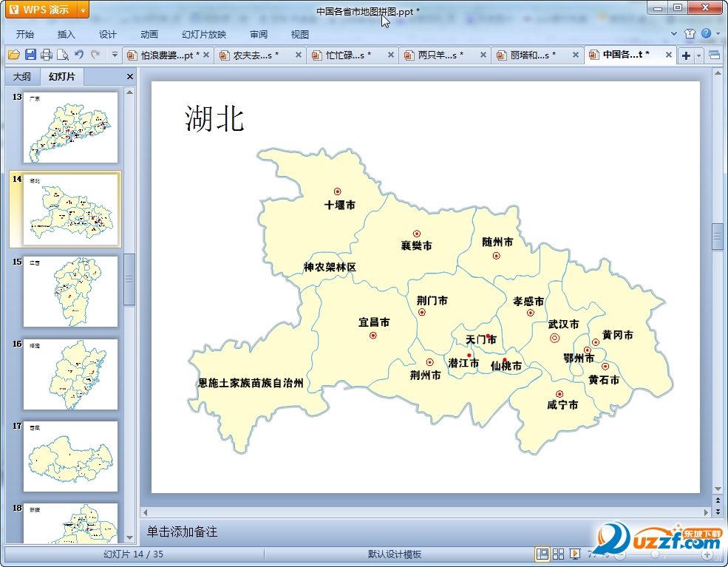The height and width of the screenshot is (567, 728).
Task: Click the zoom slider handle
Action: [x=655, y=554]
